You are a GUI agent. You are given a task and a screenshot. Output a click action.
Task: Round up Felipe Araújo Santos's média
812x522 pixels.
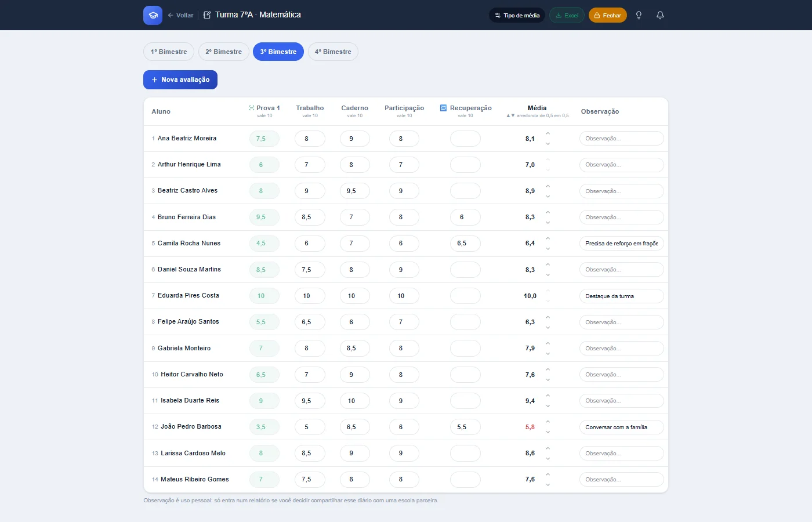(x=548, y=317)
